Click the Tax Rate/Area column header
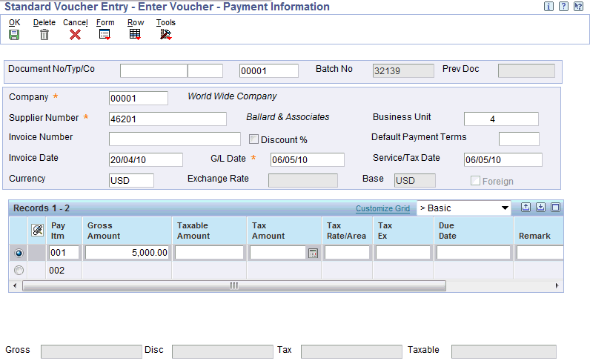590x364 pixels. coord(347,231)
